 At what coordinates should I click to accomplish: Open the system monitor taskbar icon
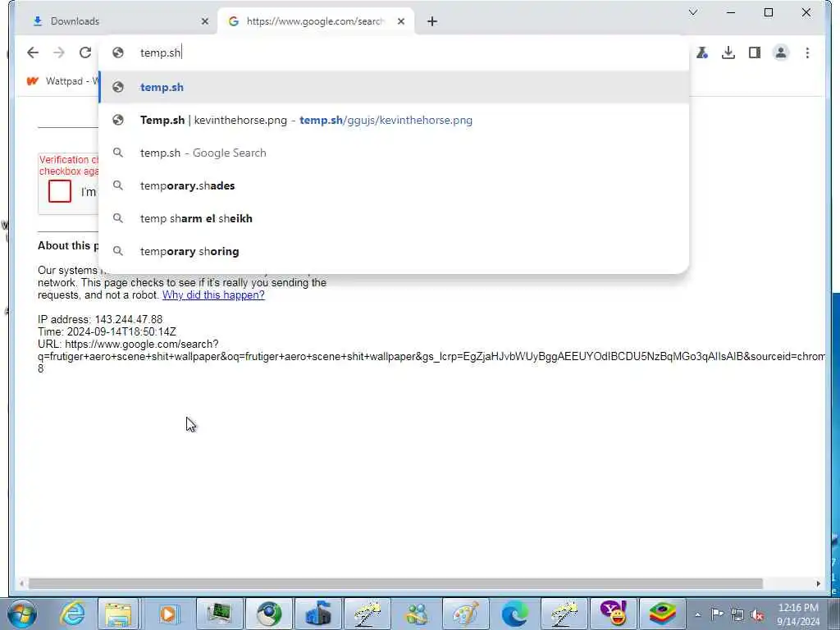(218, 614)
